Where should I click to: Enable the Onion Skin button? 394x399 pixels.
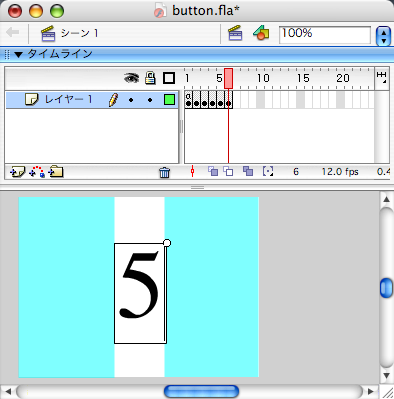click(213, 171)
